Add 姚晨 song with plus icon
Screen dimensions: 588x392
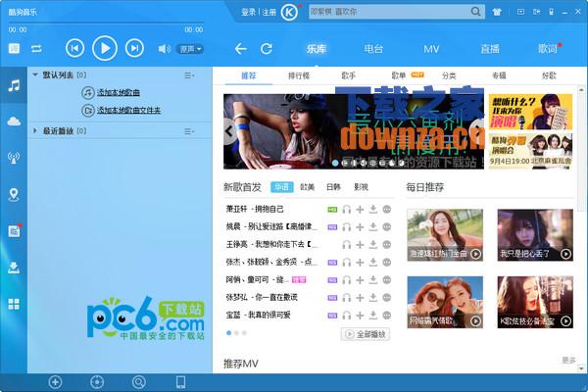(360, 227)
